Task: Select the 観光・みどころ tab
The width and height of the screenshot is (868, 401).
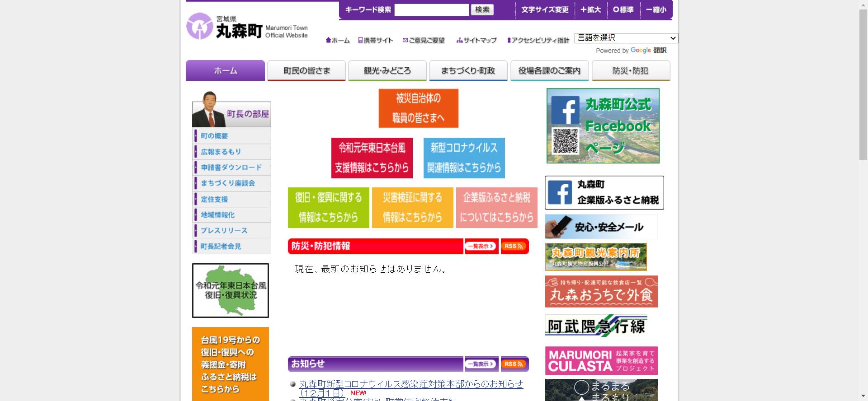Action: click(x=387, y=70)
